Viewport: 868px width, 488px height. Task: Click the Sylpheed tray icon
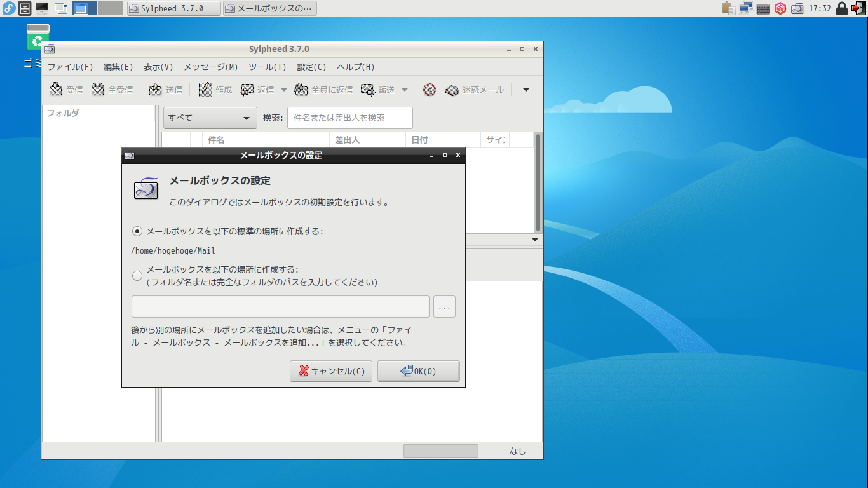click(797, 8)
